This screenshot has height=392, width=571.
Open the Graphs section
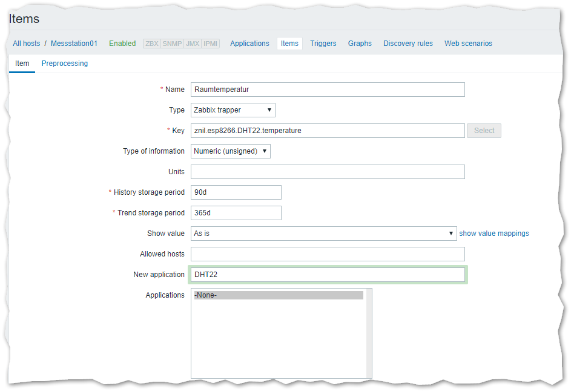[360, 44]
